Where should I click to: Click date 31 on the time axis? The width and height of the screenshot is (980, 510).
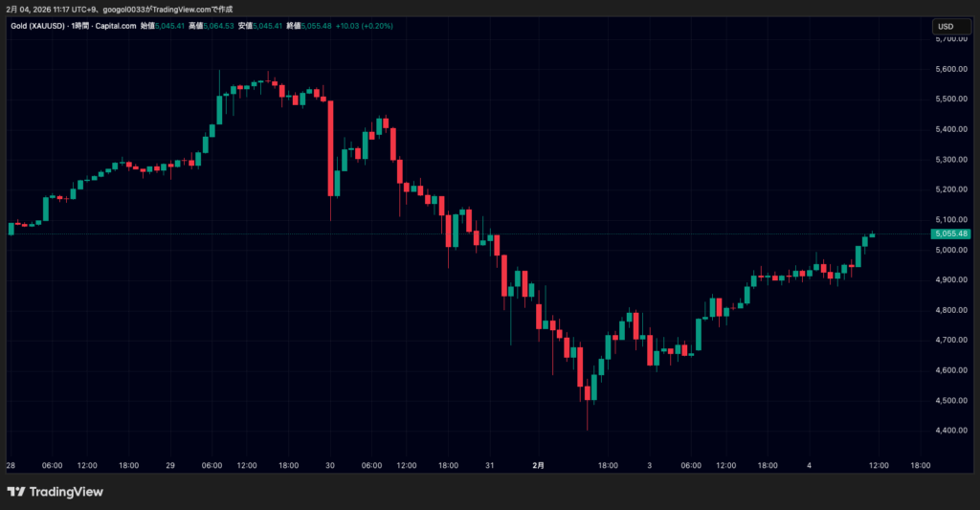(489, 465)
